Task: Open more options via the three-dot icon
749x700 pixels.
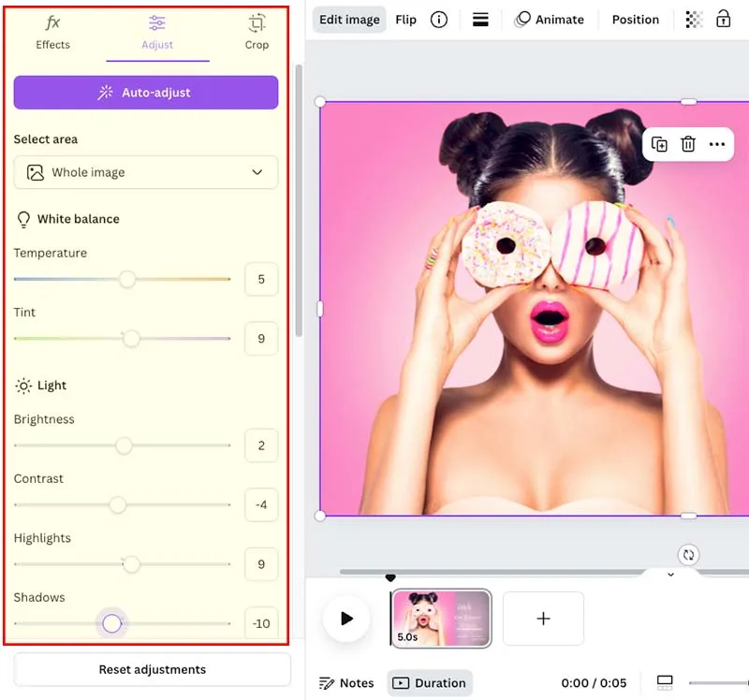Action: coord(717,144)
